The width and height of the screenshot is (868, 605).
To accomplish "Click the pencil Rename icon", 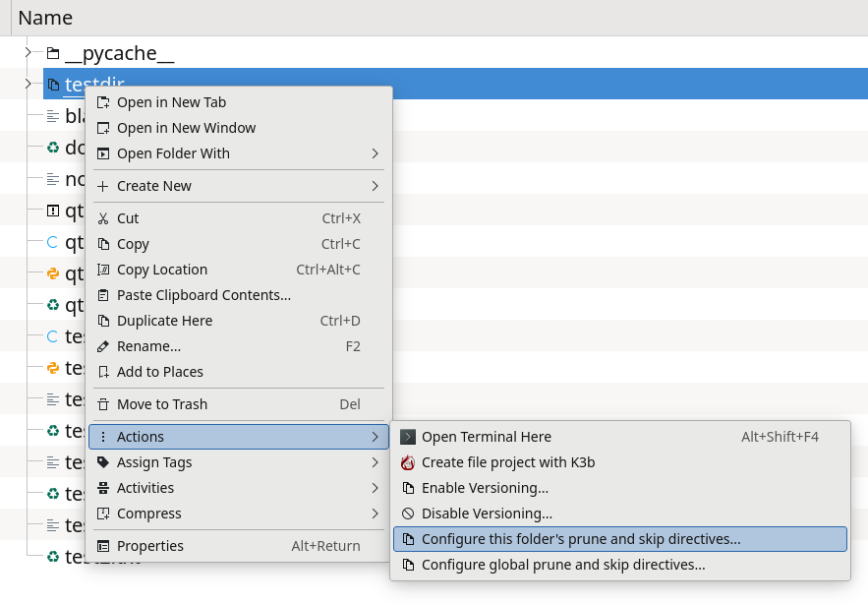I will [103, 346].
